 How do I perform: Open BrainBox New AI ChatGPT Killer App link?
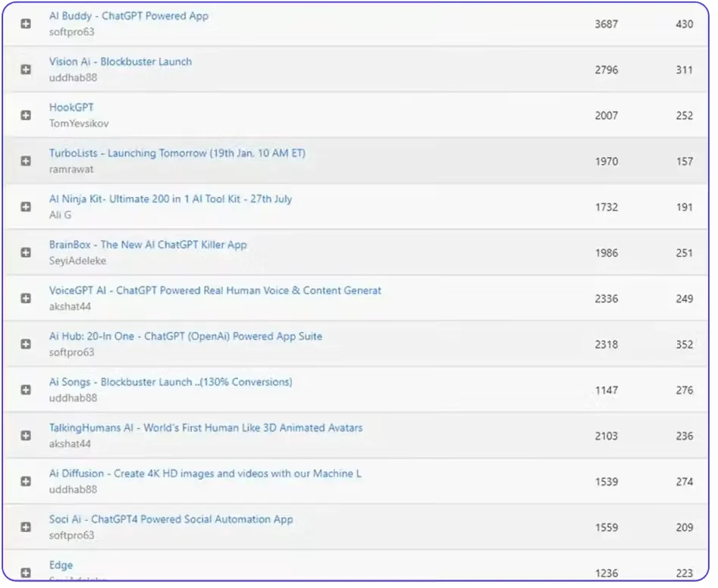click(x=148, y=245)
